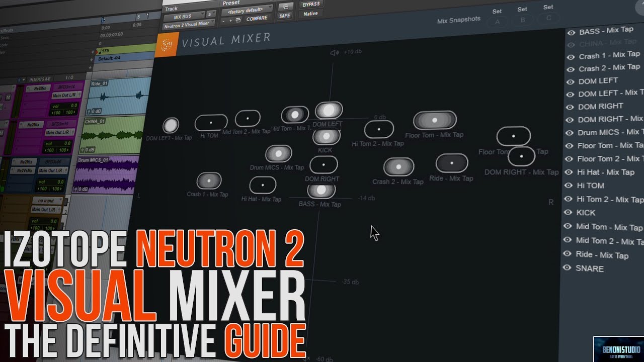Set Mix Snapshot A
Screen dimensions: 644x362
tap(498, 22)
